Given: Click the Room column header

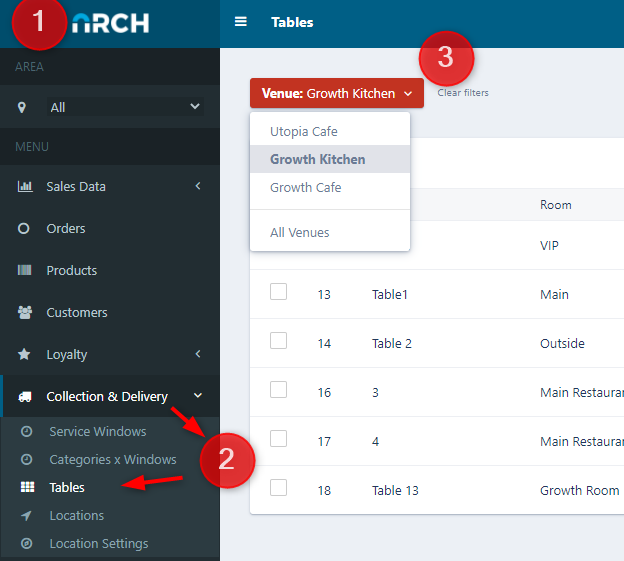Looking at the screenshot, I should pyautogui.click(x=556, y=205).
